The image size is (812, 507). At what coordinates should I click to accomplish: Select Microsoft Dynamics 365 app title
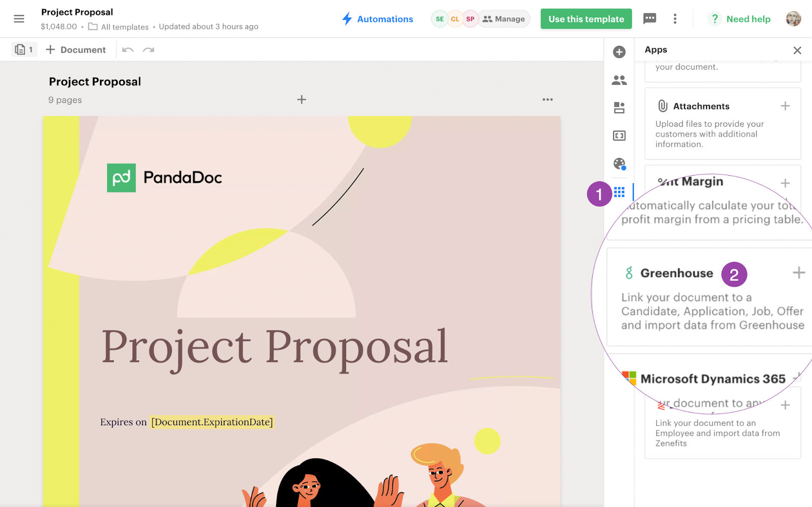tap(713, 379)
